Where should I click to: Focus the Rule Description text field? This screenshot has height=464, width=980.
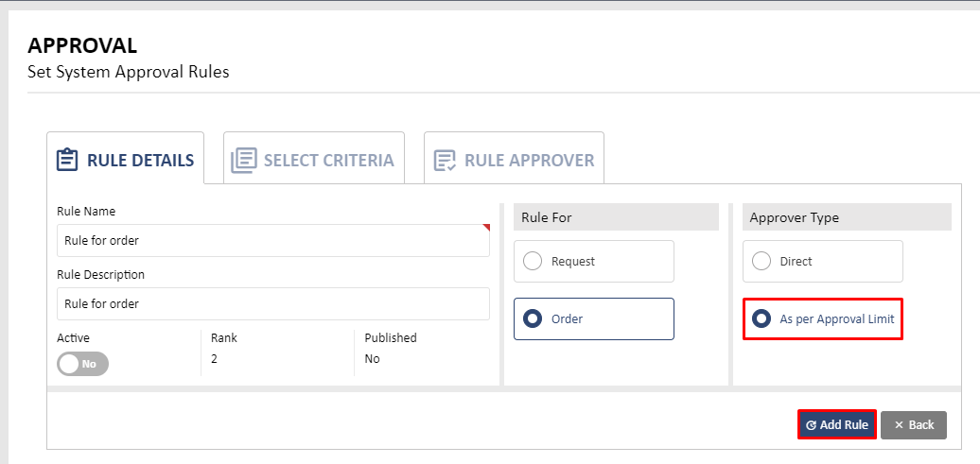[273, 303]
